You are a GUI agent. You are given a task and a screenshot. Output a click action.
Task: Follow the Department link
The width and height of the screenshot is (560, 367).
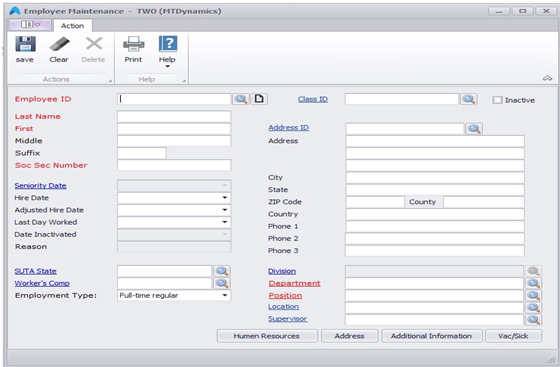tap(294, 283)
